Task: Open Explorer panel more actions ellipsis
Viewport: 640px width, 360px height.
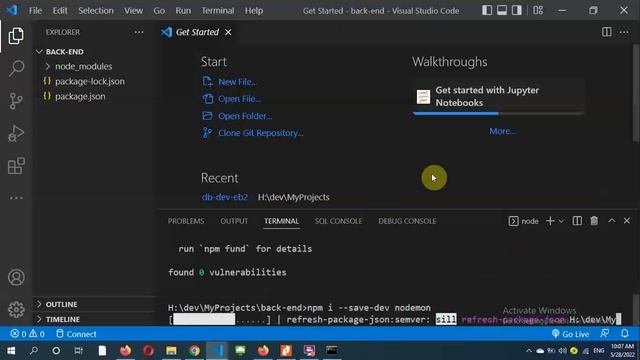Action: click(139, 32)
